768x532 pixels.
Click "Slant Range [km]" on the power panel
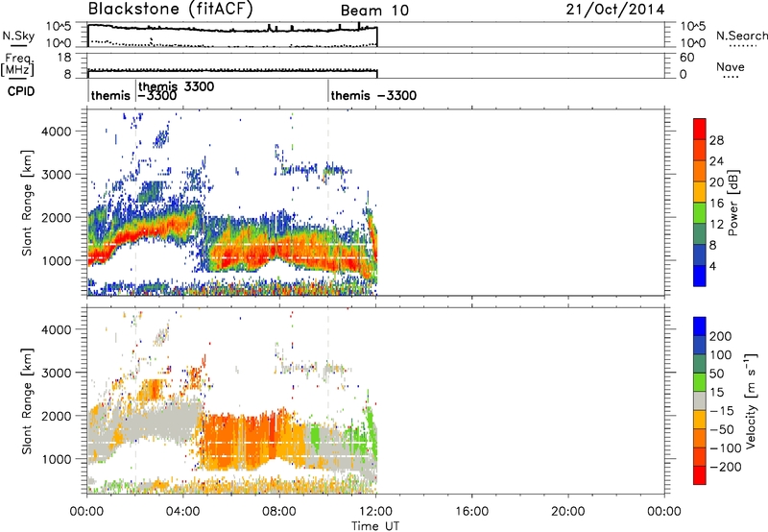pos(27,203)
